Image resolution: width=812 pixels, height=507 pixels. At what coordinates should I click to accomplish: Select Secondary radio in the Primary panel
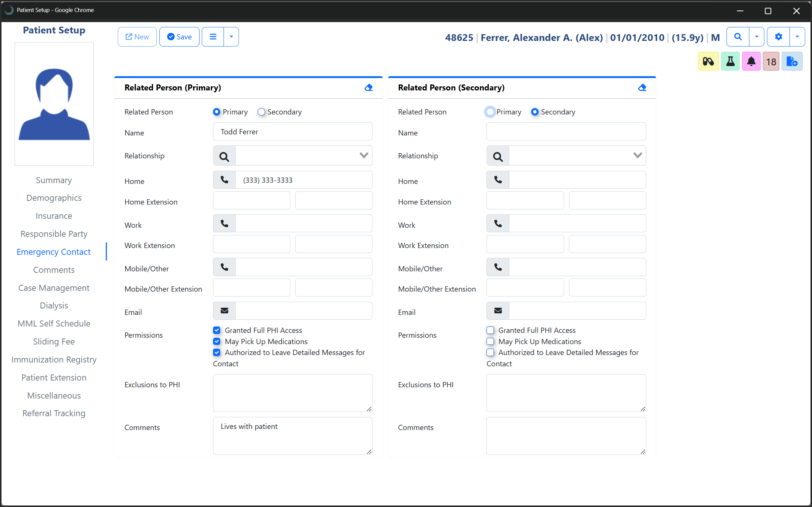(261, 112)
